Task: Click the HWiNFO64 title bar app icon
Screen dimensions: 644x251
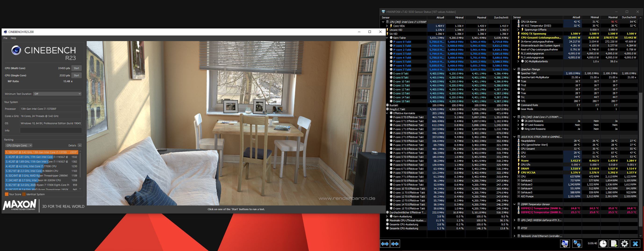Action: click(383, 12)
